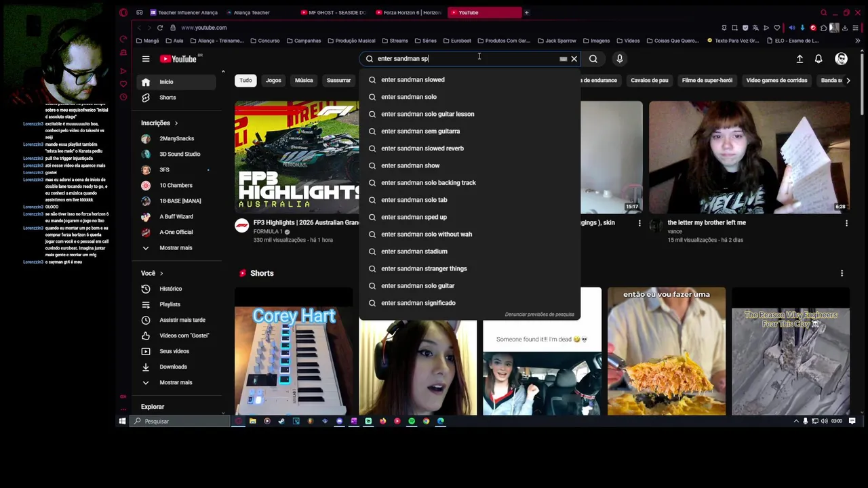Select the Música filter chip
Screen dimensions: 868x488
(x=304, y=80)
